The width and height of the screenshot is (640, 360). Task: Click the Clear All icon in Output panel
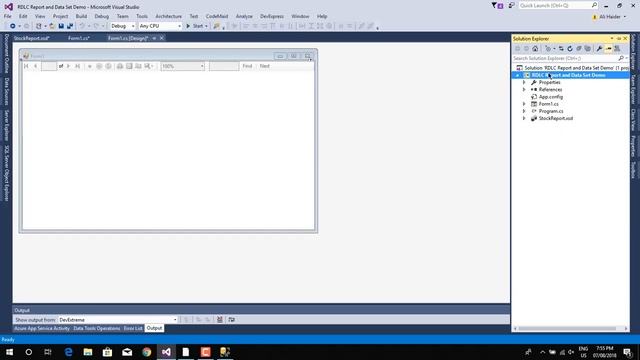pyautogui.click(x=220, y=320)
